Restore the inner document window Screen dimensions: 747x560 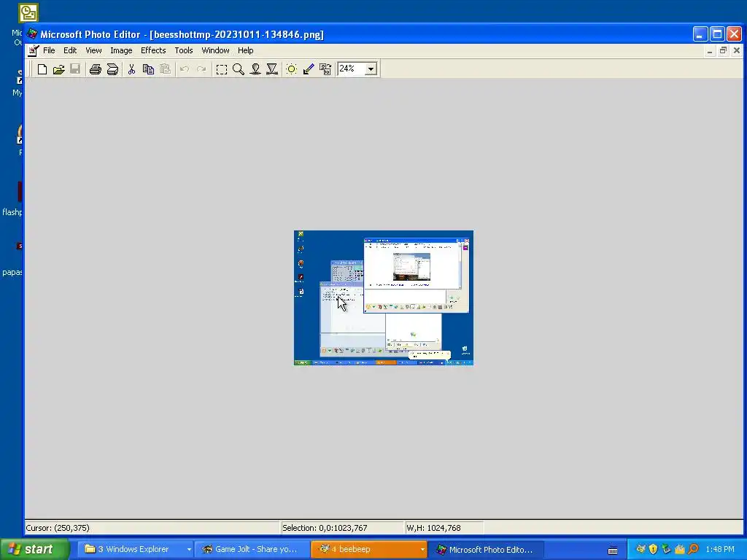(723, 50)
